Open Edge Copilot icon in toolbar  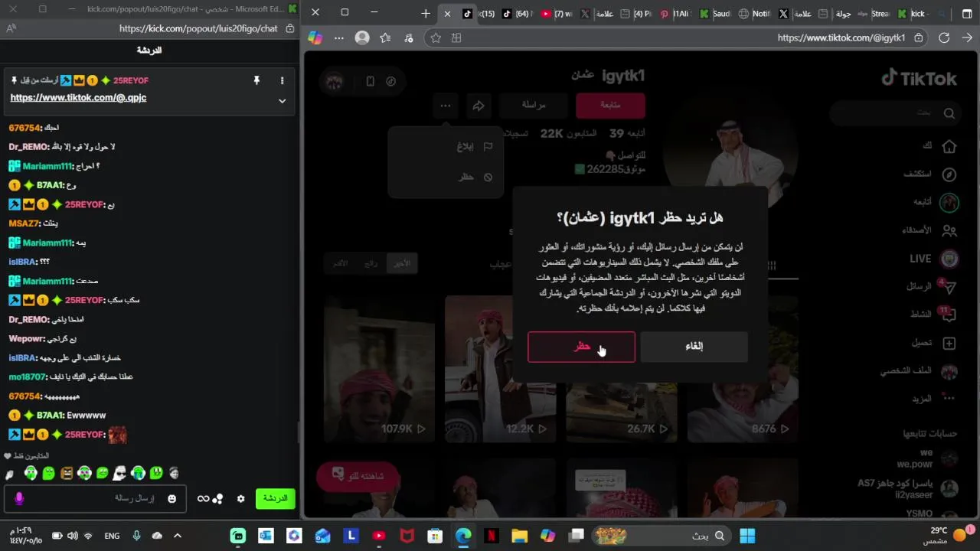pos(315,37)
